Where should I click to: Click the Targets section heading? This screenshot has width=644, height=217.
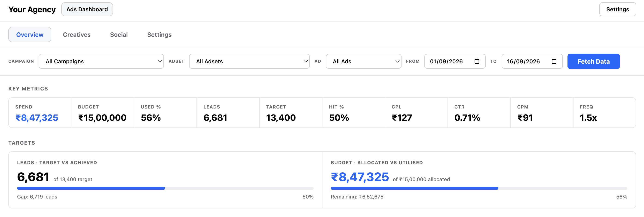click(22, 143)
